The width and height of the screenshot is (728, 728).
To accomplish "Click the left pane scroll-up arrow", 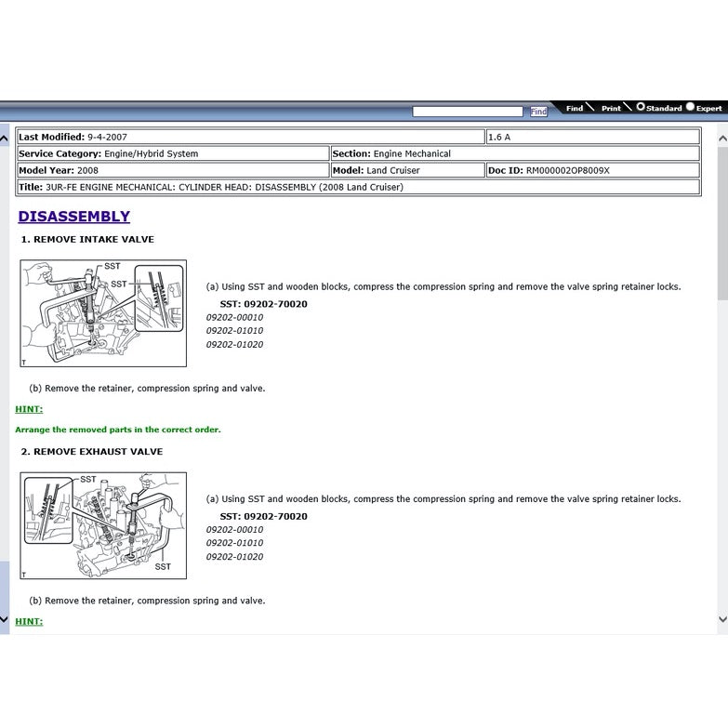I will tap(5, 139).
